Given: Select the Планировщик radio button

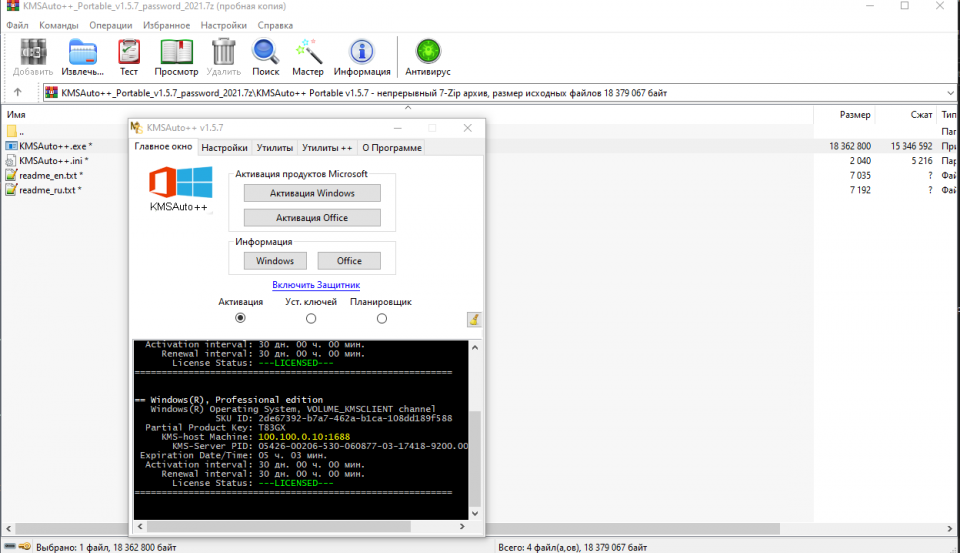Looking at the screenshot, I should tap(381, 318).
